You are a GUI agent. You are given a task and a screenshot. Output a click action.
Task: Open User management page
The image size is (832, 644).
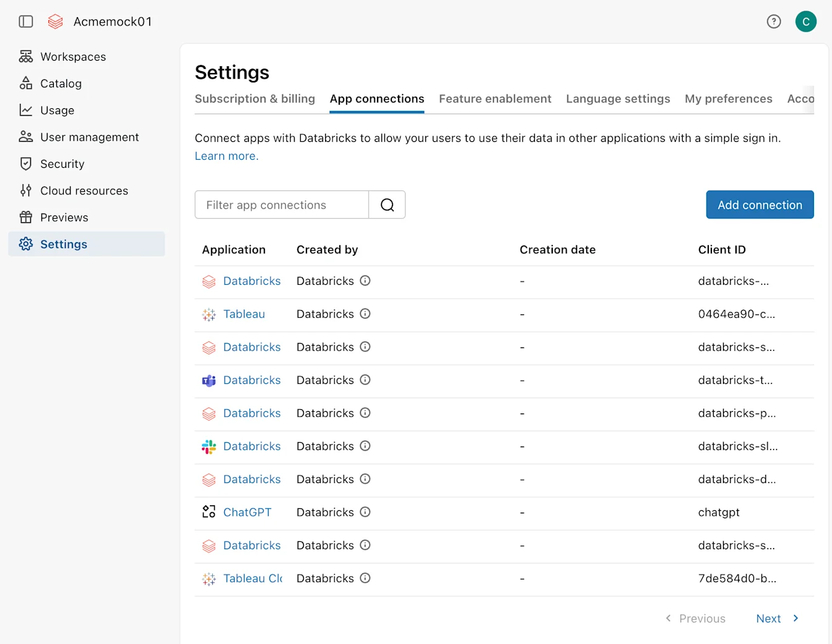tap(87, 137)
